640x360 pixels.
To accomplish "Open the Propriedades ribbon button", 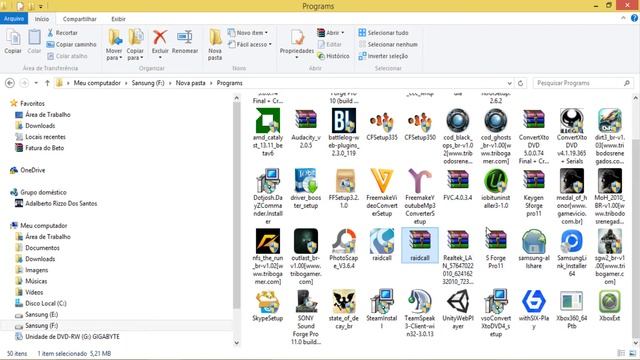I will coord(297,44).
